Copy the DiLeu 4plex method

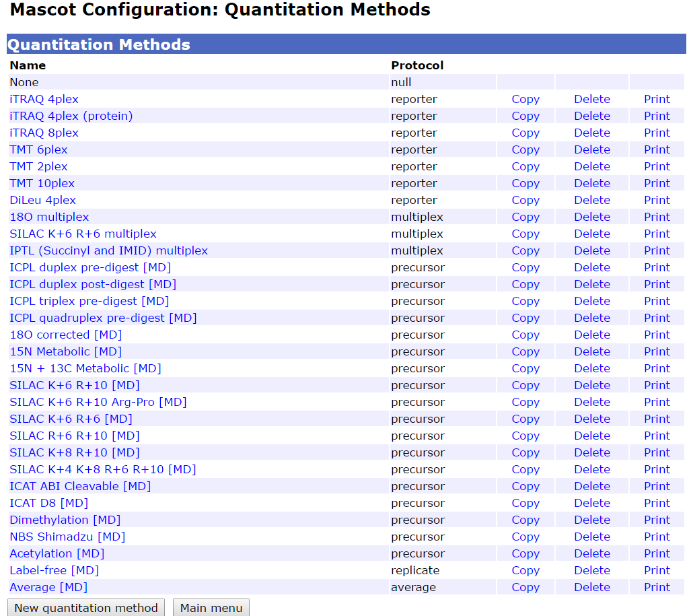pyautogui.click(x=525, y=200)
